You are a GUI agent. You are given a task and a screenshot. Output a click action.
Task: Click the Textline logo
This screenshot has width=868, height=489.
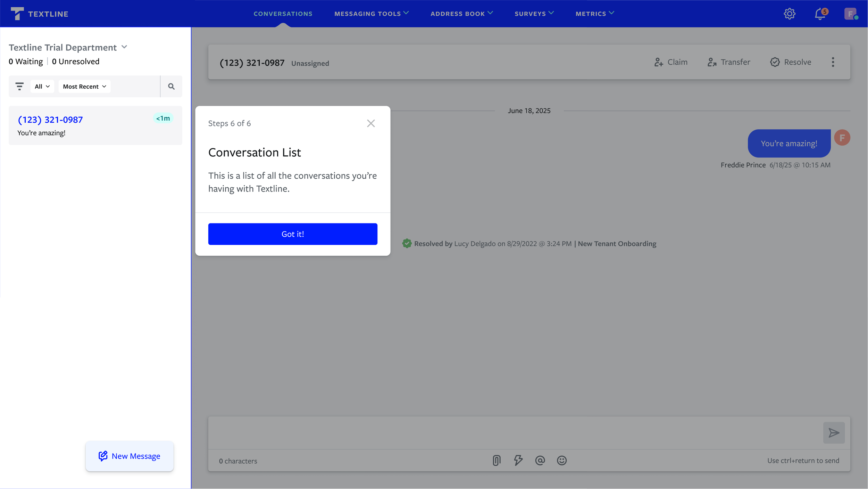pyautogui.click(x=39, y=14)
